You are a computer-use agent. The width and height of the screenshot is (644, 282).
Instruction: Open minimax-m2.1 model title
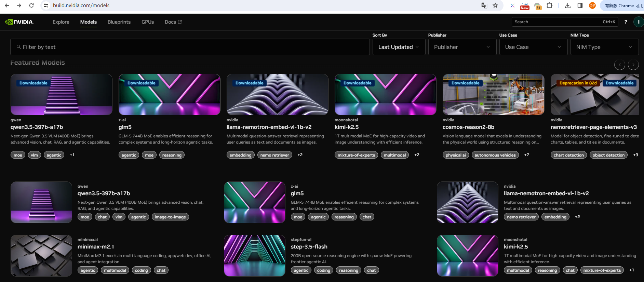click(96, 247)
